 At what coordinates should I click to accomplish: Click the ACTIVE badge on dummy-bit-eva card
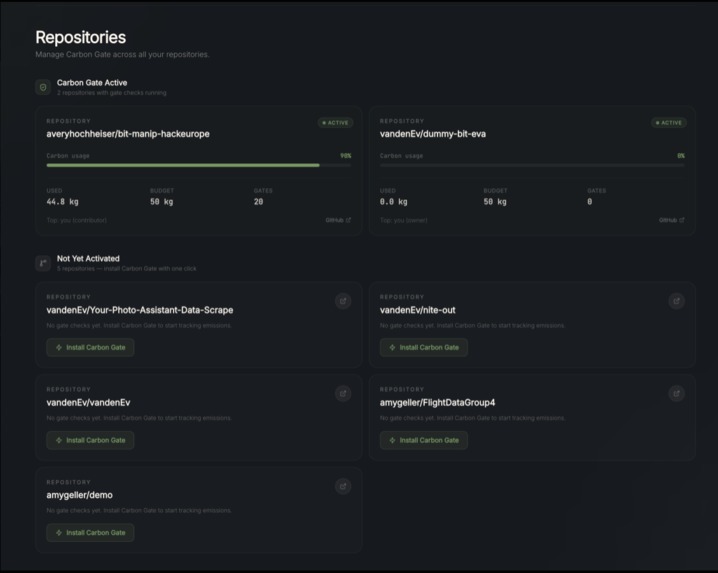pos(669,123)
